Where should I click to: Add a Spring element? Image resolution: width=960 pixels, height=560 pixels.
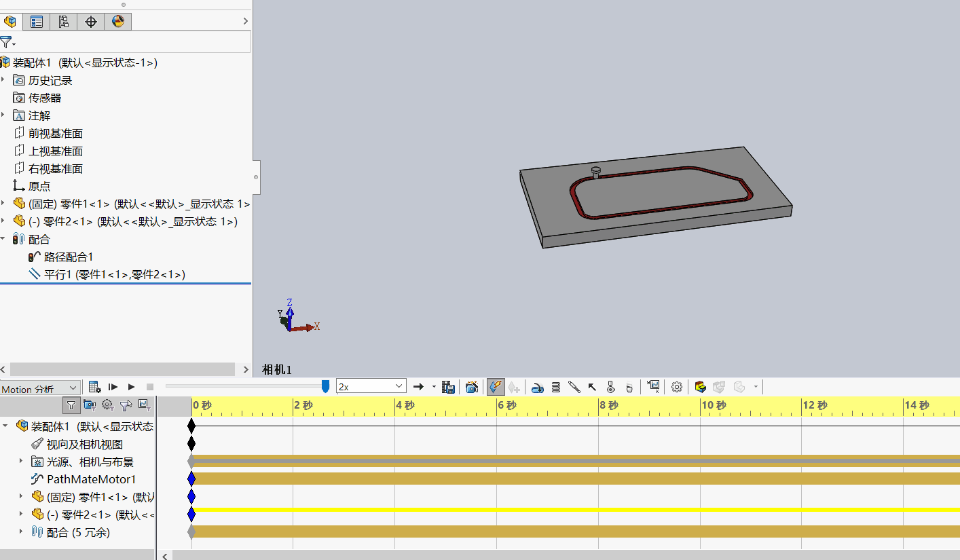(556, 387)
